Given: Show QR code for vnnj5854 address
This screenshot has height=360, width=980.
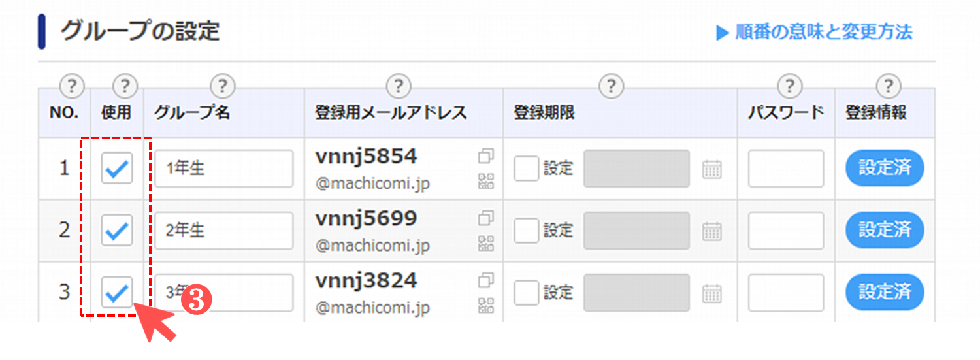Looking at the screenshot, I should [486, 181].
